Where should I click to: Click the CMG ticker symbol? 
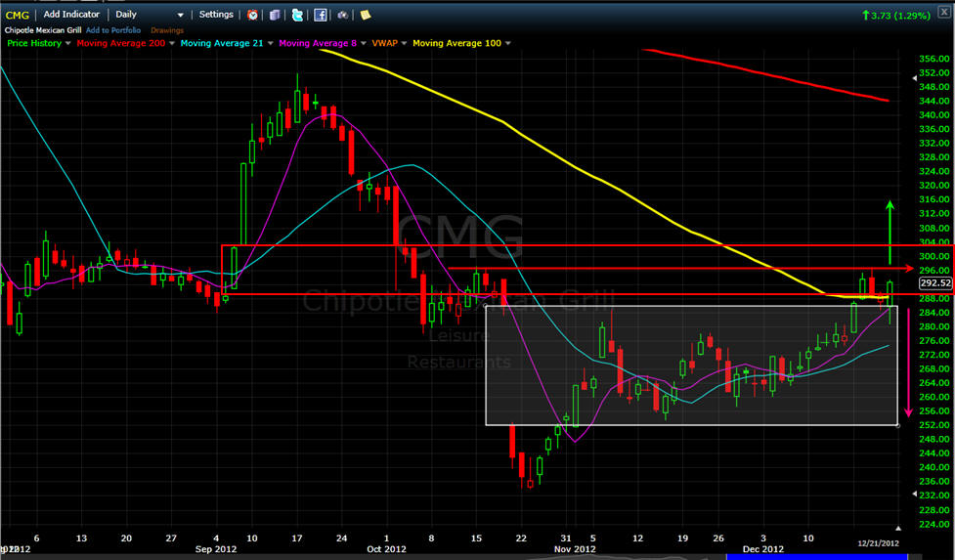pos(18,15)
